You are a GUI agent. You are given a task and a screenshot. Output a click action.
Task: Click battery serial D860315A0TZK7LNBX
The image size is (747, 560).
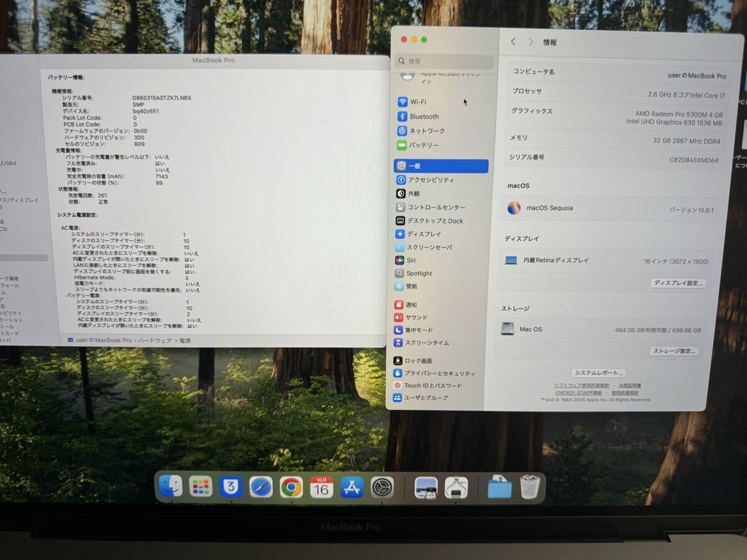[162, 98]
